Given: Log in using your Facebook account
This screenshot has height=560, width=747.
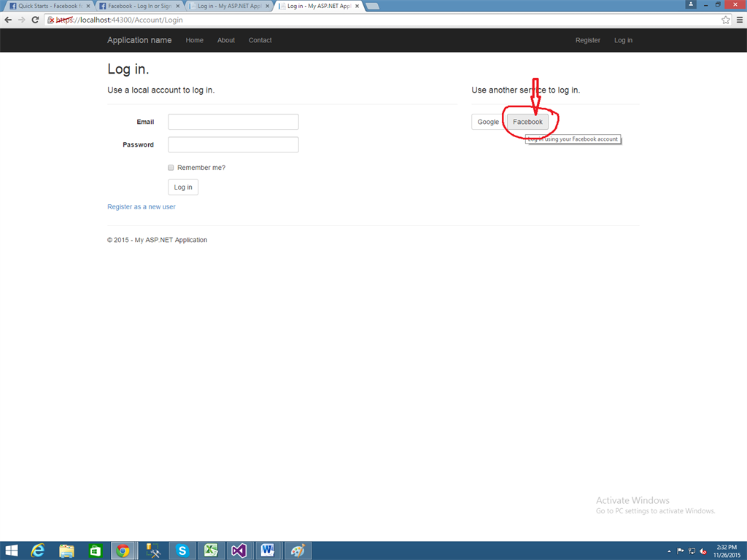Looking at the screenshot, I should (x=527, y=122).
